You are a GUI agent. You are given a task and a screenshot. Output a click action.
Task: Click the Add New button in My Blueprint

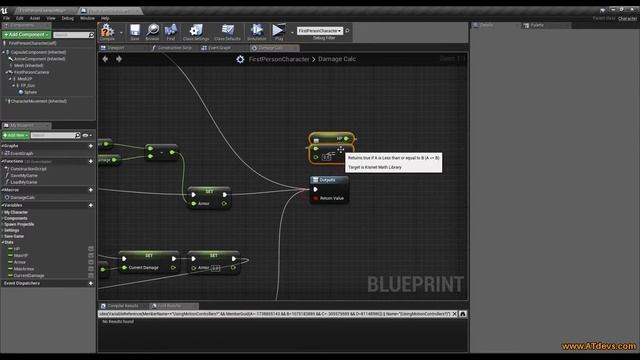coord(16,135)
